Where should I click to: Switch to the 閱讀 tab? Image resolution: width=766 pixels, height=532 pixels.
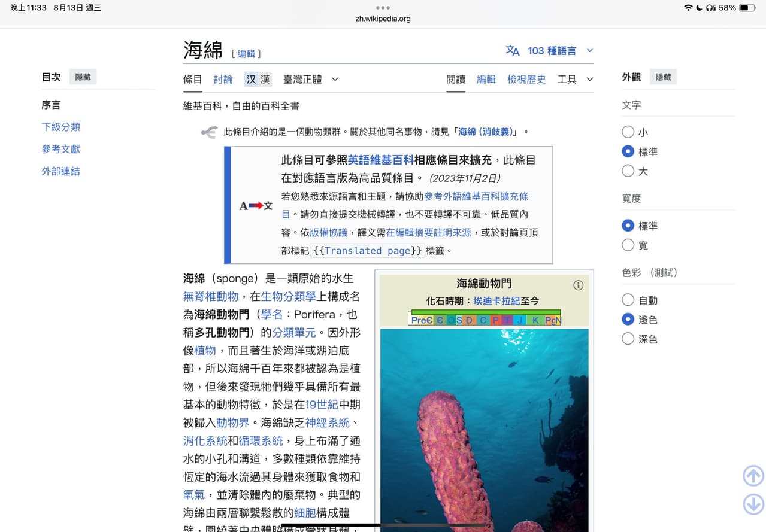click(x=456, y=79)
